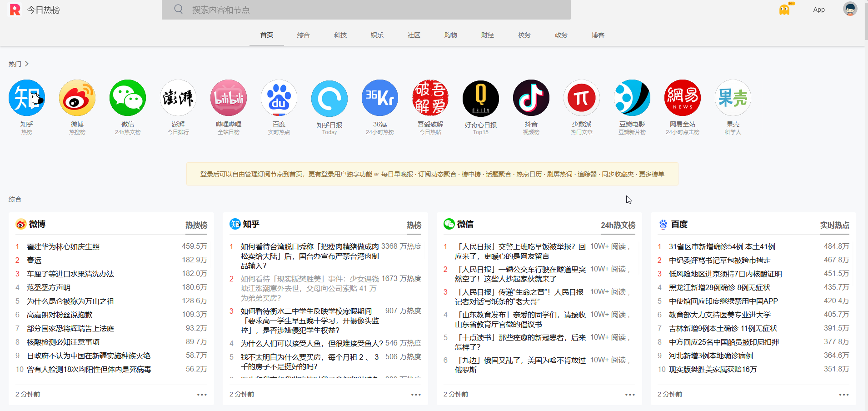Switch to the 政务 tab
Viewport: 868px width, 411px height.
(561, 35)
